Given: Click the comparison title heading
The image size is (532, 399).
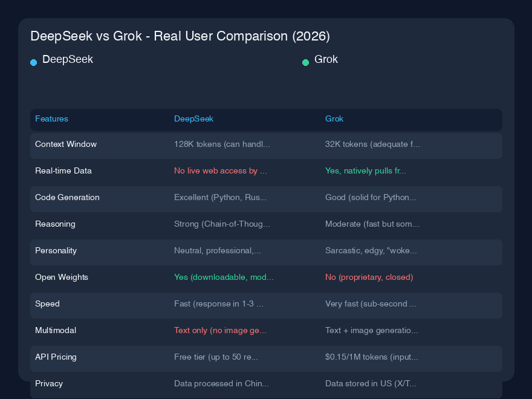Looking at the screenshot, I should point(180,36).
